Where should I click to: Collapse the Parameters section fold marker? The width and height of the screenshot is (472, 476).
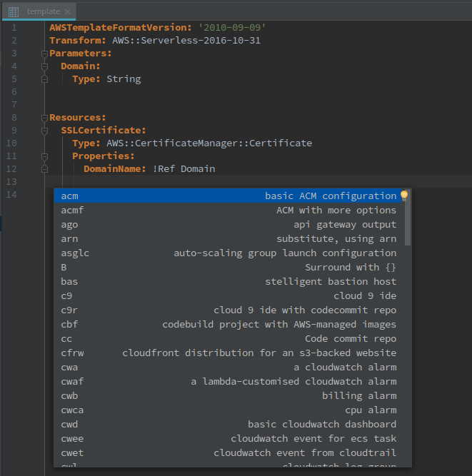point(44,54)
